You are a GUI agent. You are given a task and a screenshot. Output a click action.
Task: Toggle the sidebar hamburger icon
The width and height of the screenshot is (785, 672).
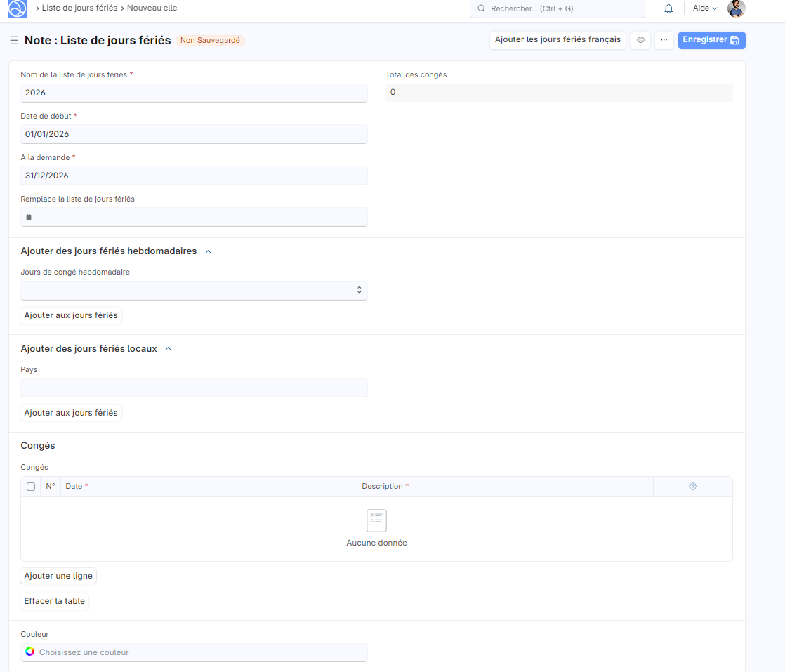pos(14,41)
